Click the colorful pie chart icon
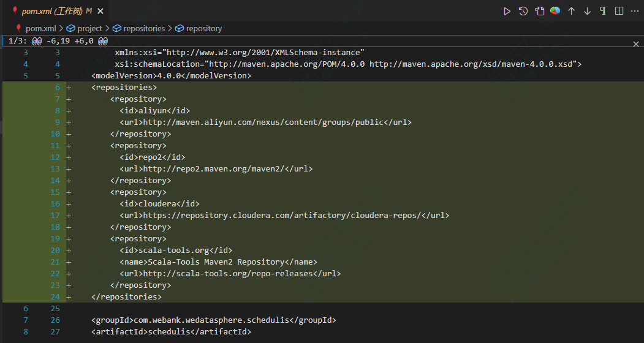Image resolution: width=644 pixels, height=343 pixels. (x=555, y=11)
